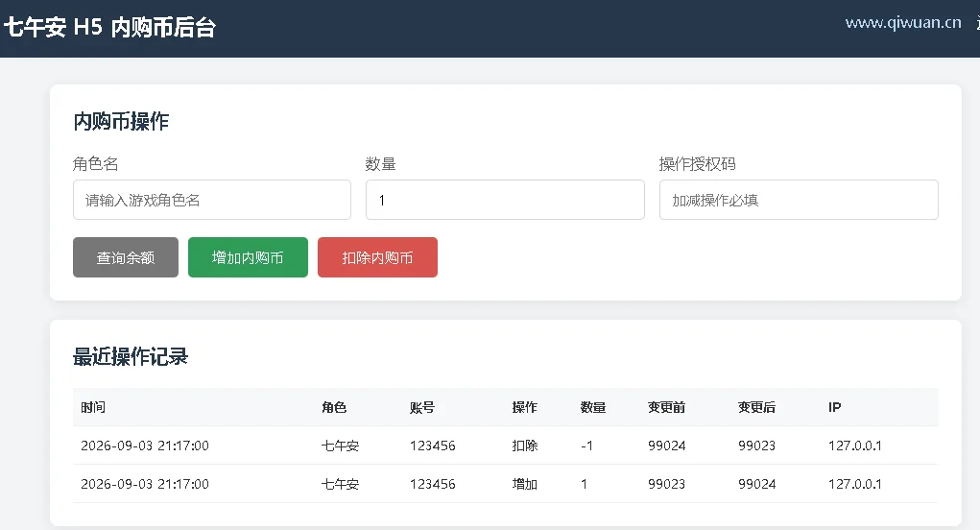This screenshot has height=530, width=980.
Task: Click the 最近操作记录 section heading
Action: point(131,357)
